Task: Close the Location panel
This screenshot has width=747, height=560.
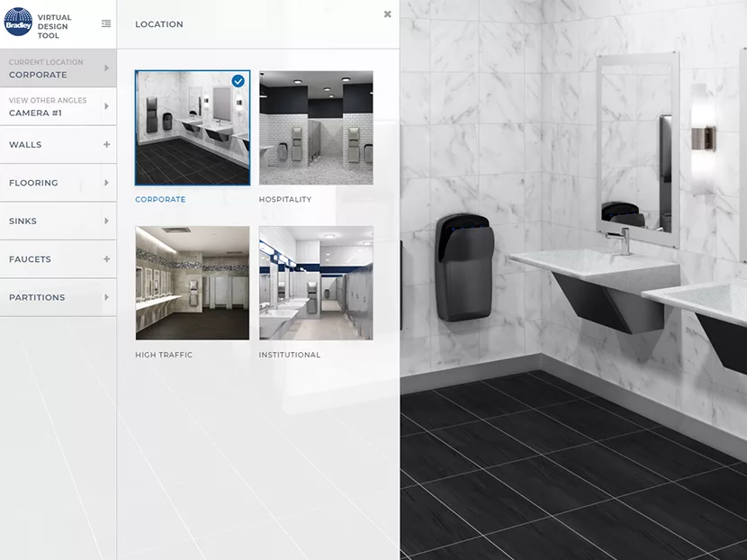Action: [387, 14]
